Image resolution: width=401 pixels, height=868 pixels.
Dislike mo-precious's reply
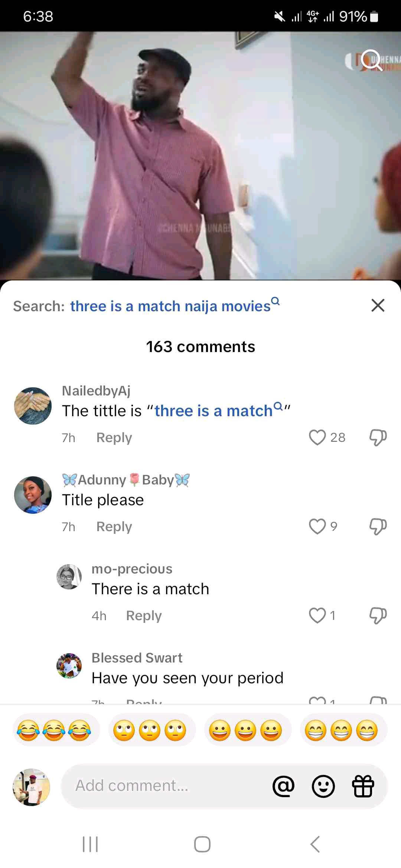click(x=378, y=615)
